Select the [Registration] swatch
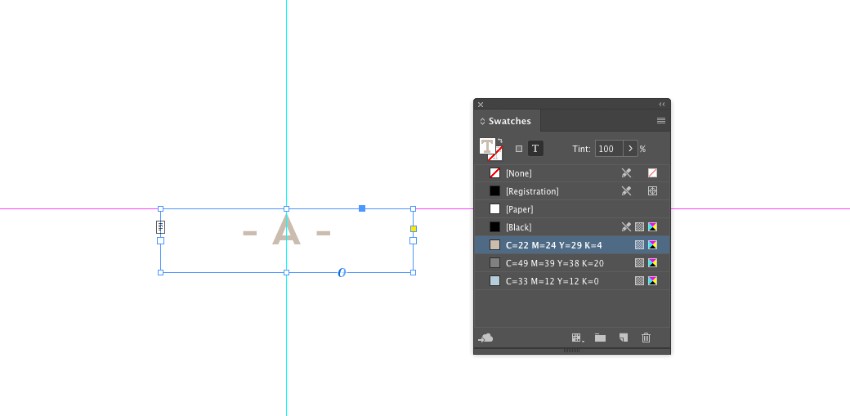The width and height of the screenshot is (850, 416). tap(571, 191)
